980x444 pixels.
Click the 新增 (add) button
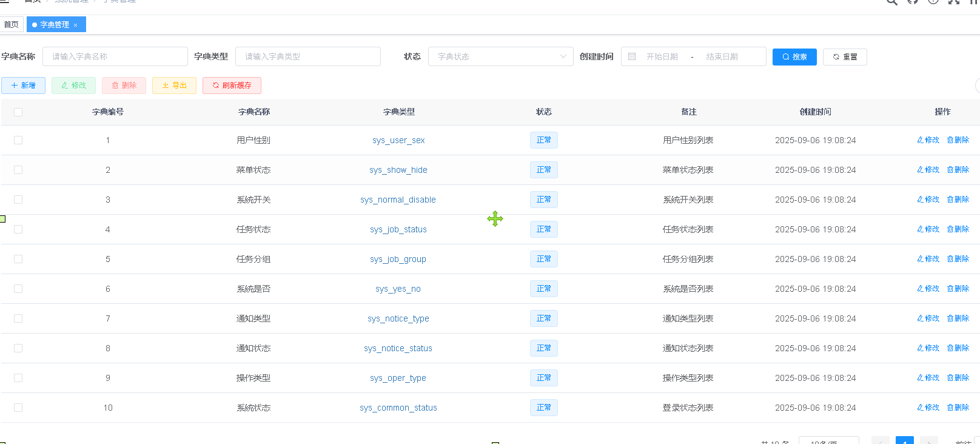tap(23, 86)
